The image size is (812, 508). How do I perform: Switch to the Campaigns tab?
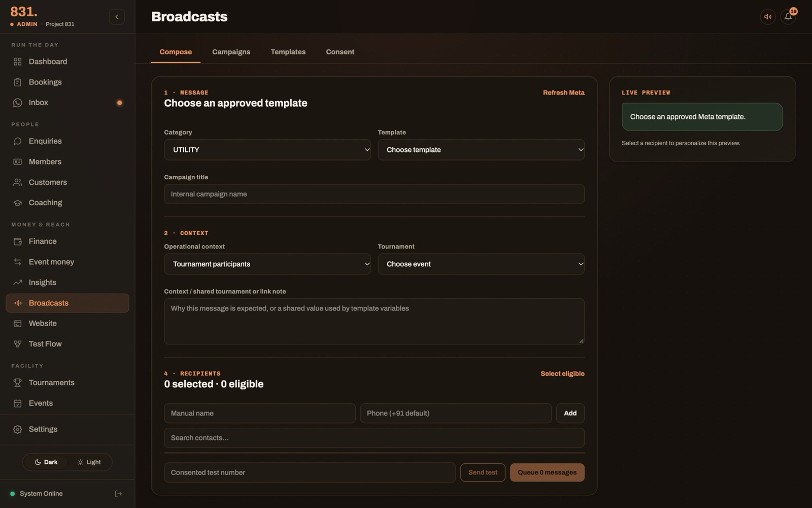click(x=231, y=52)
